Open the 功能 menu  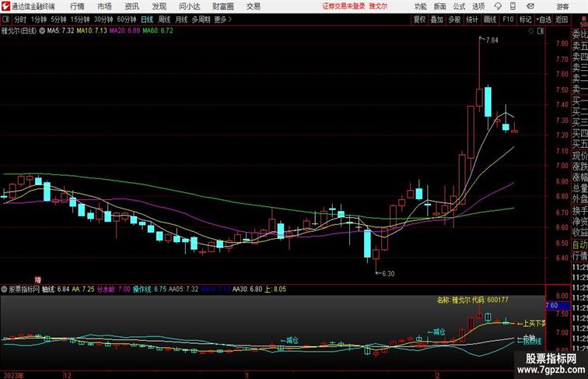[x=420, y=6]
